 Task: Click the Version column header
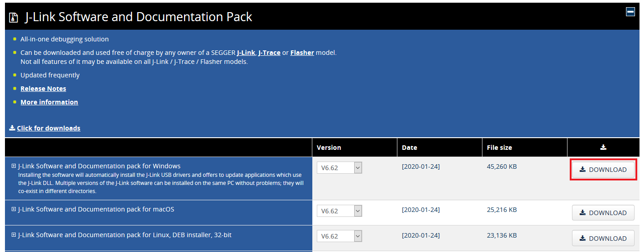click(x=329, y=148)
